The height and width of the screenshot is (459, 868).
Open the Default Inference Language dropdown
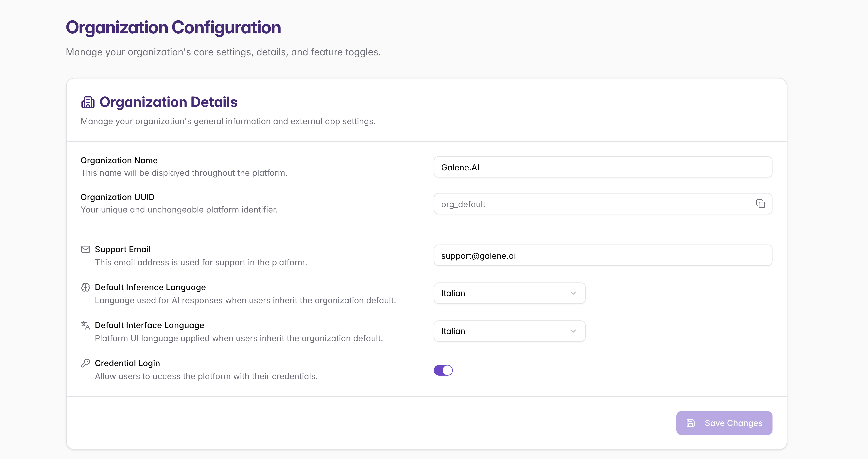pyautogui.click(x=510, y=293)
